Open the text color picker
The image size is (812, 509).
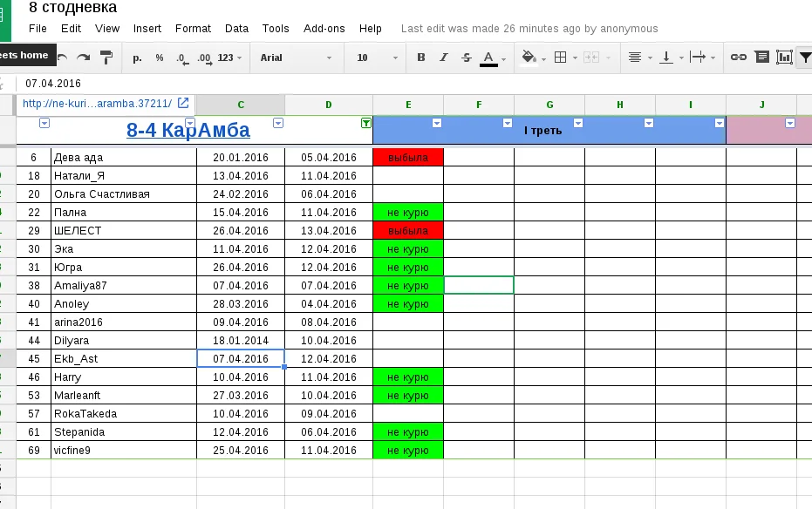(x=488, y=57)
